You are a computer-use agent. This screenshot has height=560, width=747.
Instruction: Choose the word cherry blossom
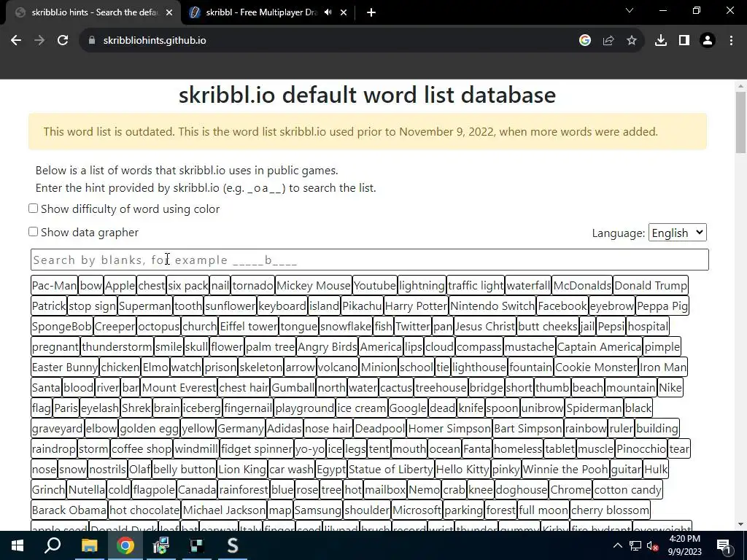610,510
